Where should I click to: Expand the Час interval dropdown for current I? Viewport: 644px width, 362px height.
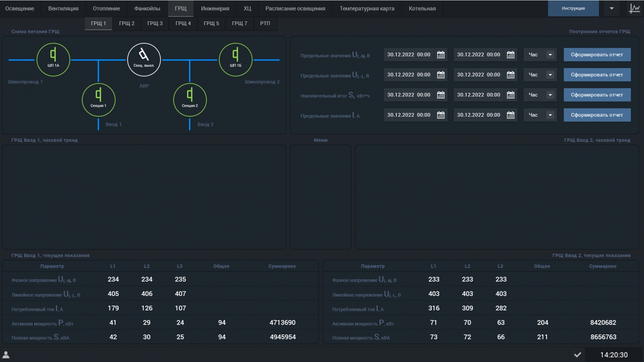pos(550,115)
